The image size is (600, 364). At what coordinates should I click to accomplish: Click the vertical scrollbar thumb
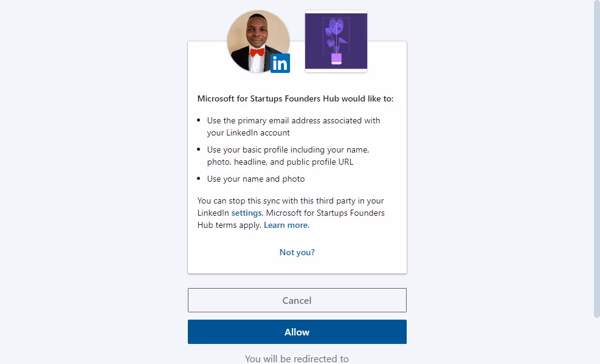point(596,158)
